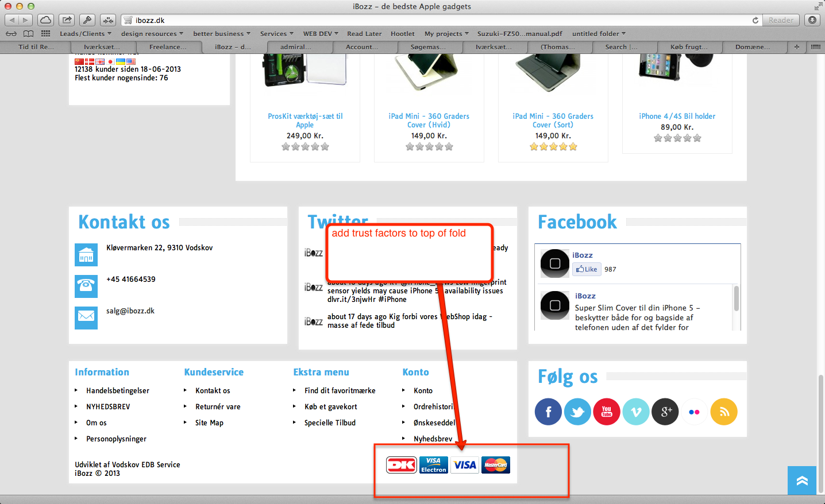Expand the Leads/Clients bookmarks folder
The image size is (825, 504).
point(86,34)
